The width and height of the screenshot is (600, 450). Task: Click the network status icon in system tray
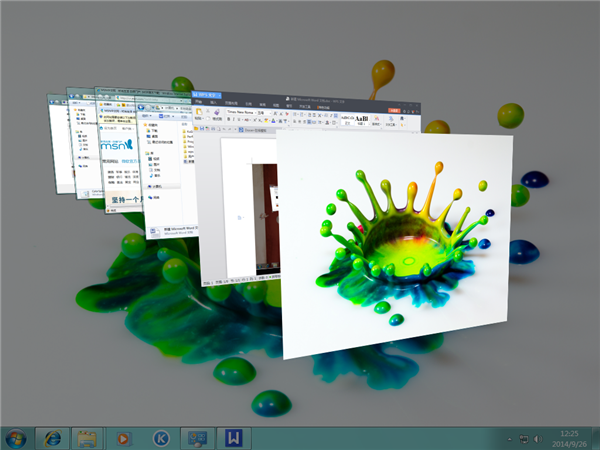(524, 438)
